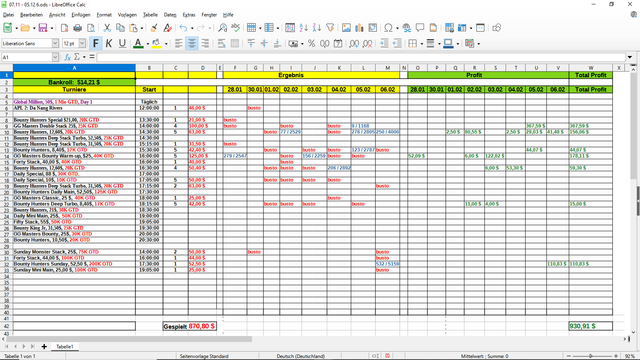Viewport: 640px width, 360px height.
Task: Open the Print icon
Action: click(x=78, y=28)
